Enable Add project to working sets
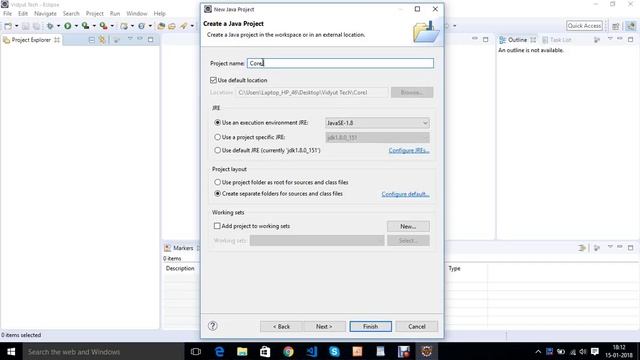 point(217,226)
